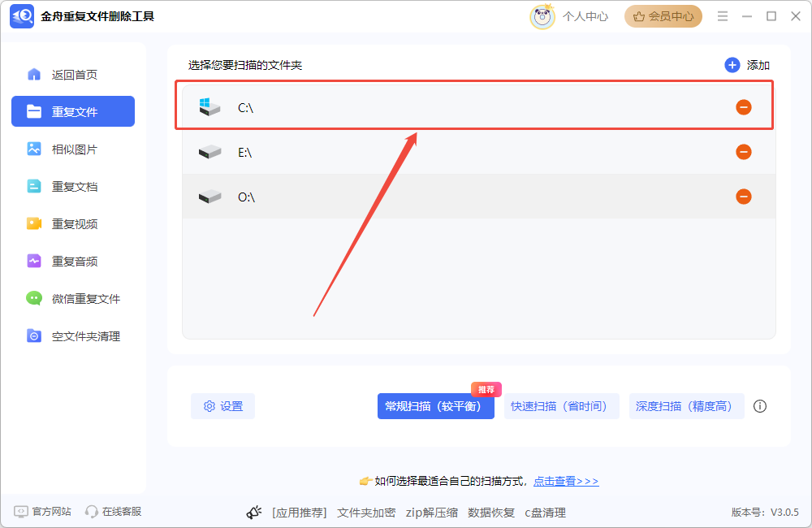The image size is (812, 528).
Task: Click the 版本号：V3.0.5 version text
Action: click(x=765, y=513)
